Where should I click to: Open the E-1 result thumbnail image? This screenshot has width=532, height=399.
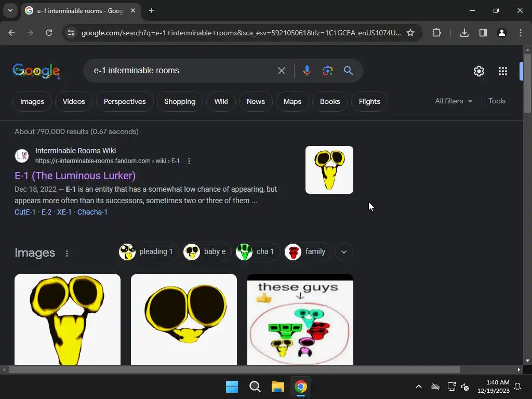click(329, 170)
